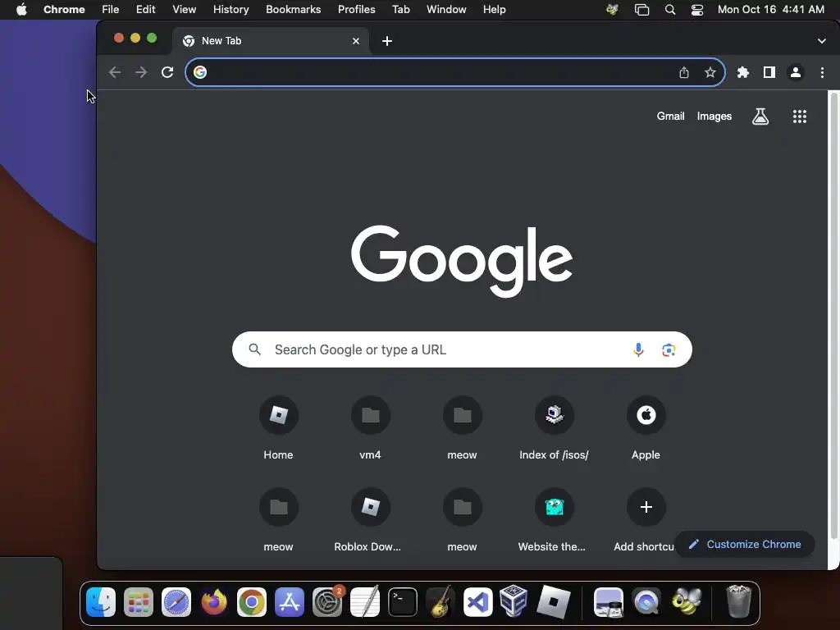Open Search Labs flask icon
The width and height of the screenshot is (840, 630).
click(x=760, y=116)
